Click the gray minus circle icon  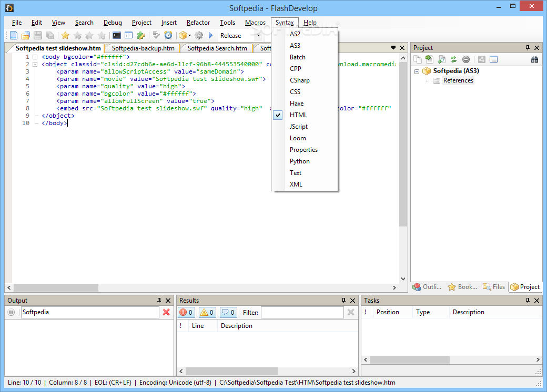[x=465, y=59]
